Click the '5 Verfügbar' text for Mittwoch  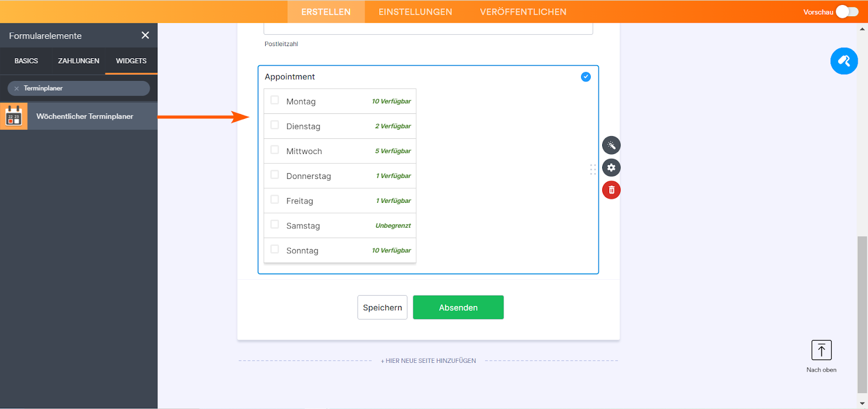(393, 151)
